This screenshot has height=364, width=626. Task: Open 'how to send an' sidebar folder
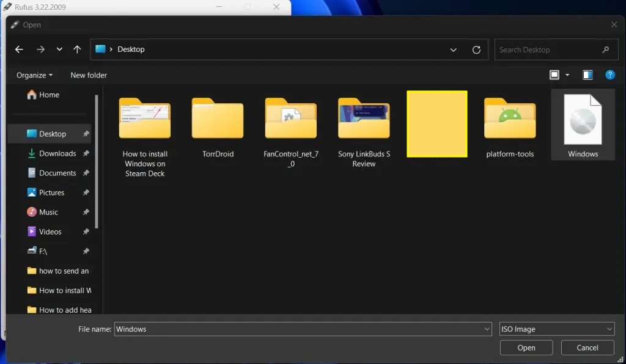point(58,271)
